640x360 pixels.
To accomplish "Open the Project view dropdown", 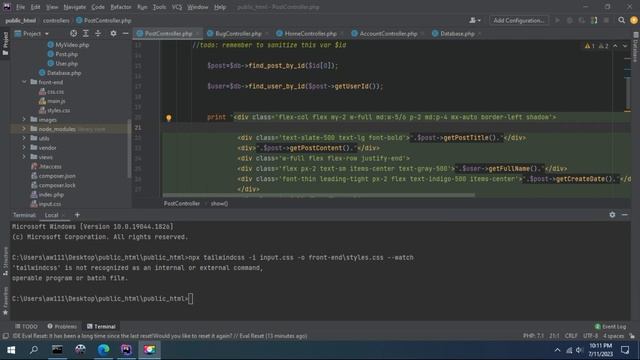I will coord(32,33).
